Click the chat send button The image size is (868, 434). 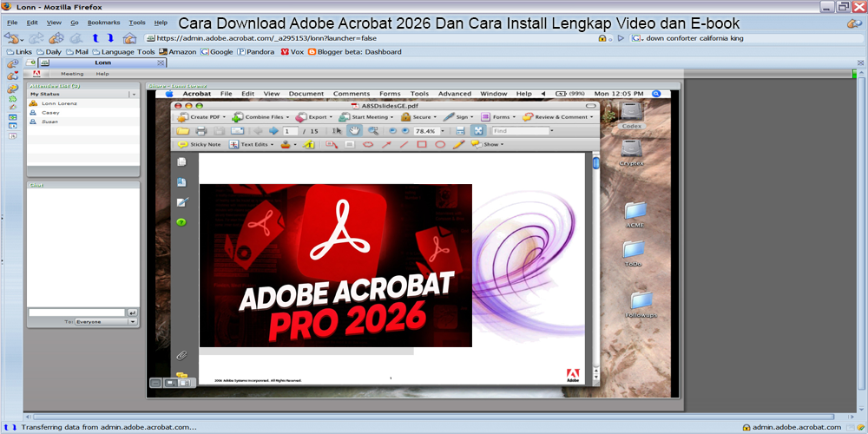[132, 312]
